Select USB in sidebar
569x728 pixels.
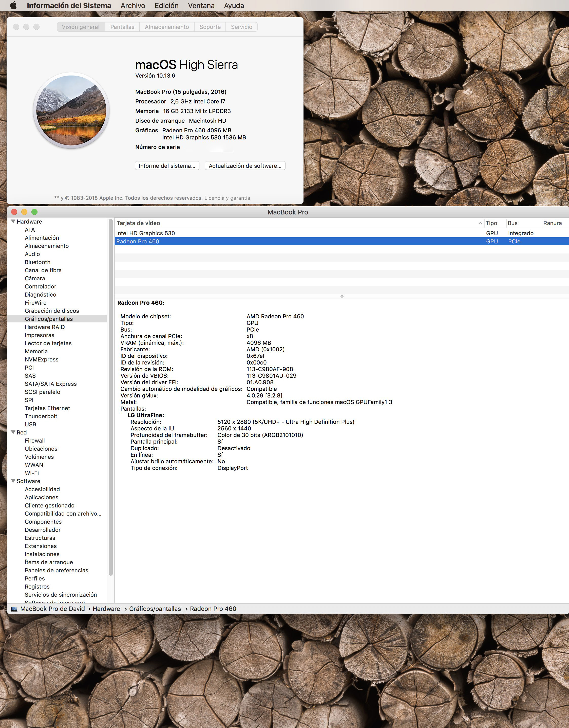click(x=30, y=424)
